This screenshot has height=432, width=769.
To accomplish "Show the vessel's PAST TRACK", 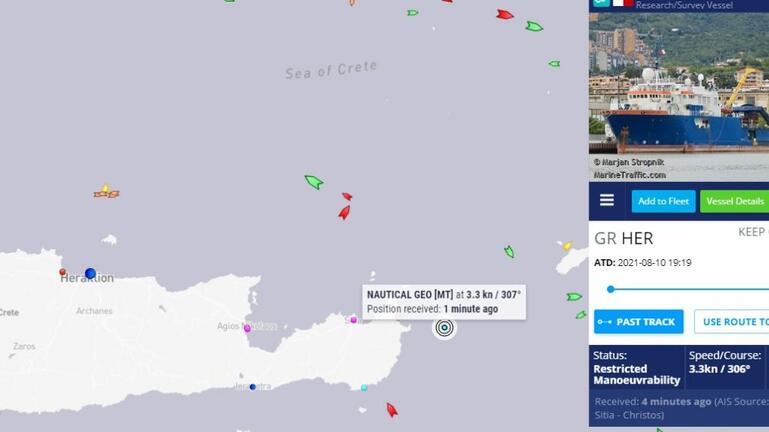I will click(639, 322).
